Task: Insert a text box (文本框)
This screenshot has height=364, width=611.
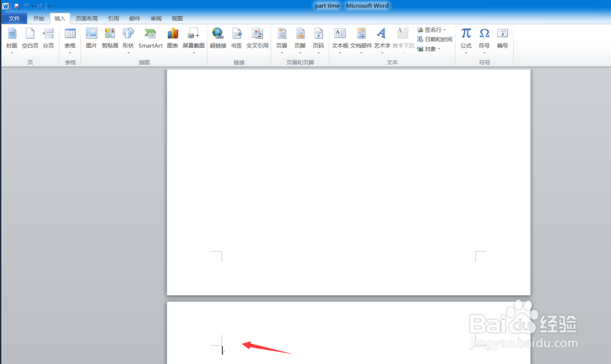Action: [340, 40]
